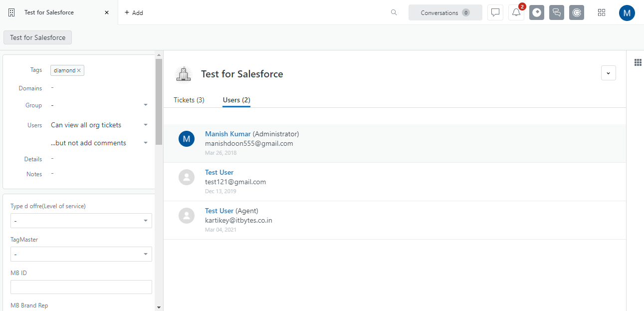This screenshot has width=644, height=311.
Task: Click the MB ID input field
Action: point(81,287)
